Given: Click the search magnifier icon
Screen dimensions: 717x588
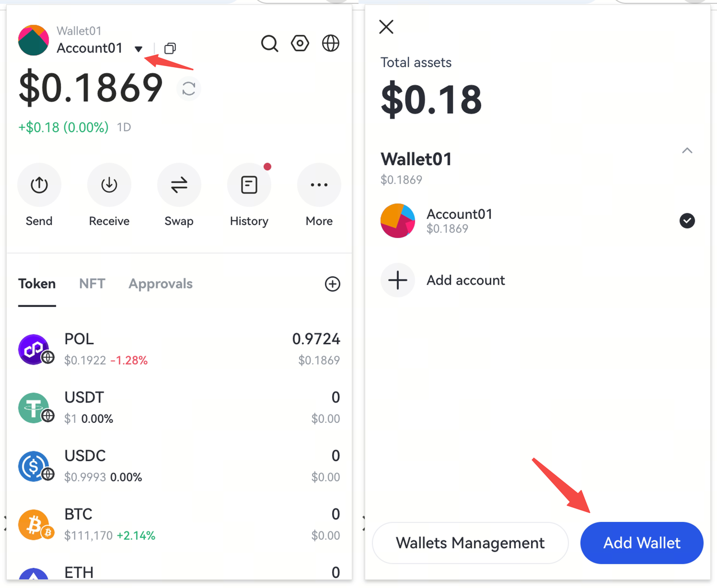Looking at the screenshot, I should 269,44.
